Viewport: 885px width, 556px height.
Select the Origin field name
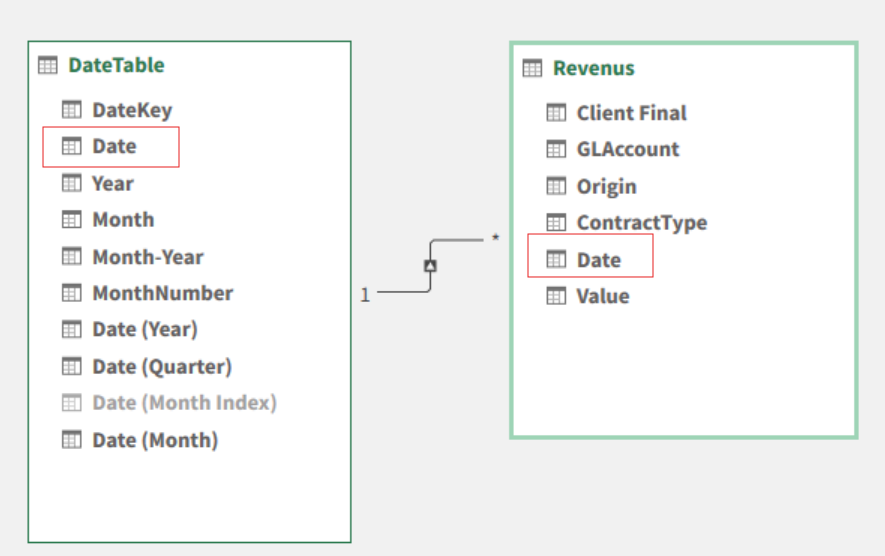pos(607,187)
